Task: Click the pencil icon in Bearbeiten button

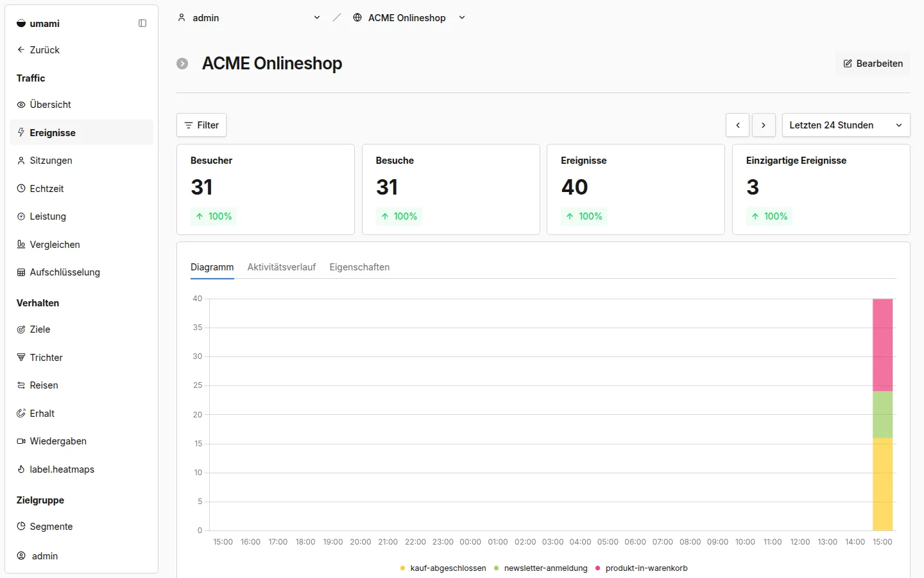Action: [848, 64]
